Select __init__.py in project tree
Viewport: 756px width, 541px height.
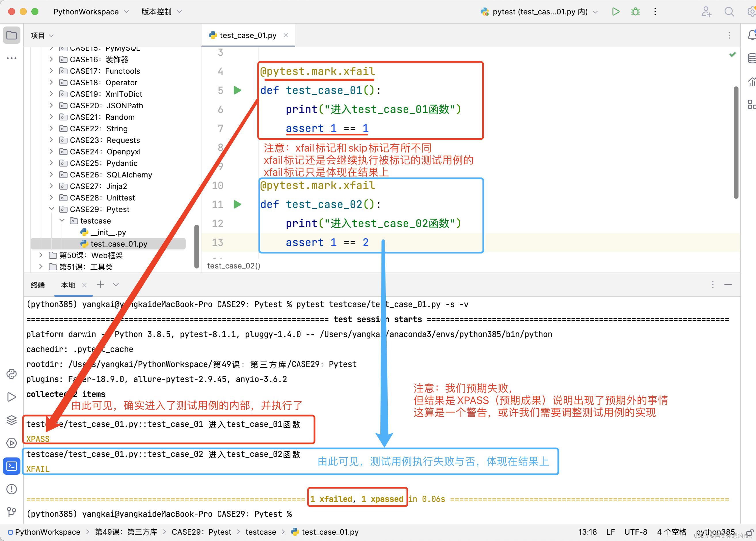coord(108,232)
